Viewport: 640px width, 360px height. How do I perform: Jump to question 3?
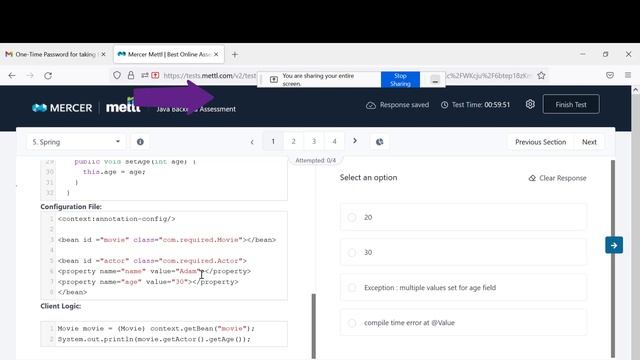(x=314, y=141)
